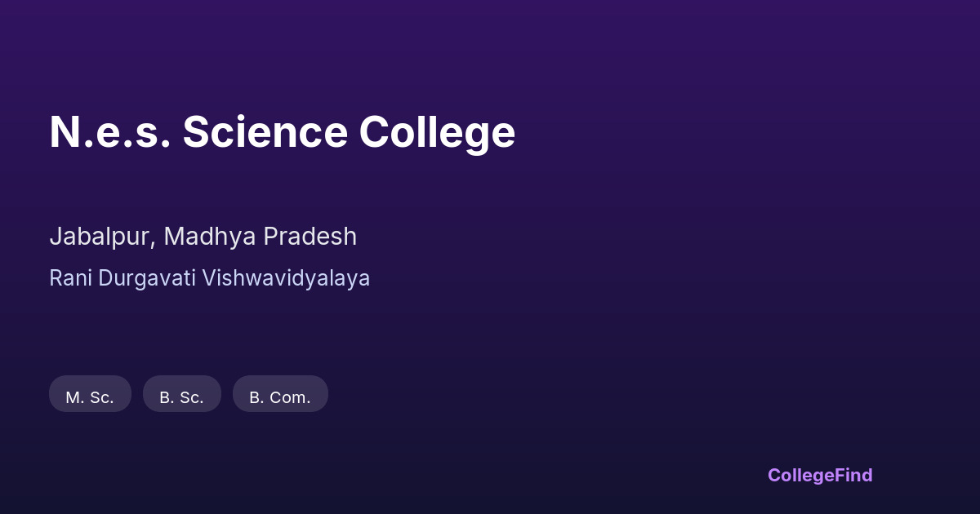Click "N.e.s." at the title start
The width and height of the screenshot is (980, 514).
[109, 132]
